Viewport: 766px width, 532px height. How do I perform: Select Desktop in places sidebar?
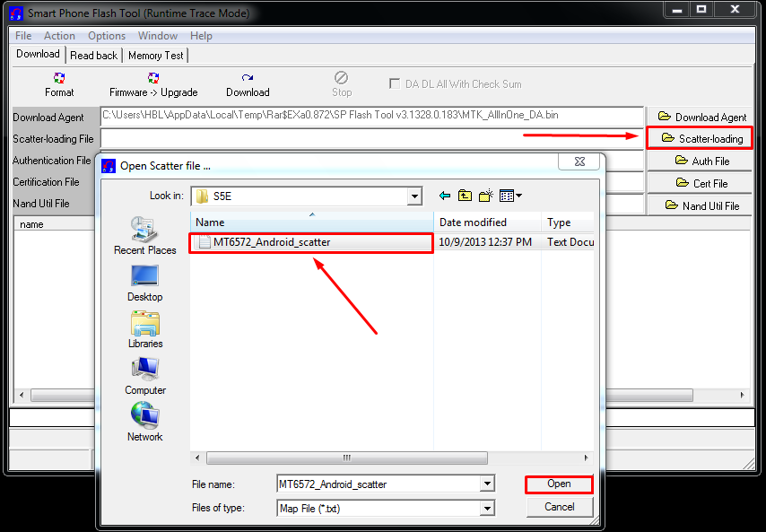(x=145, y=283)
